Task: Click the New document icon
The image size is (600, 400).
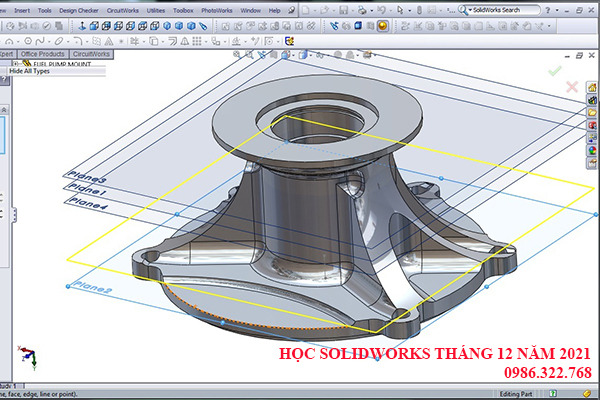Action: click(x=305, y=10)
